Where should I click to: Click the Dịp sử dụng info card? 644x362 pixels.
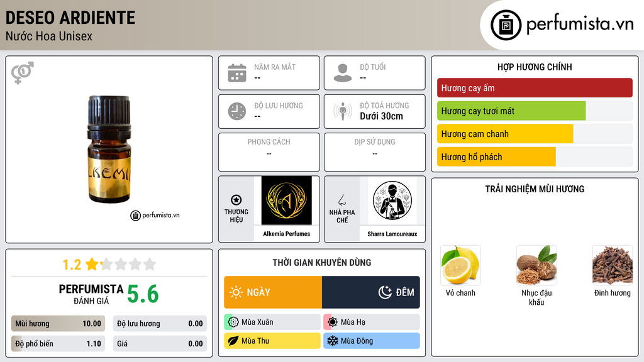[375, 152]
